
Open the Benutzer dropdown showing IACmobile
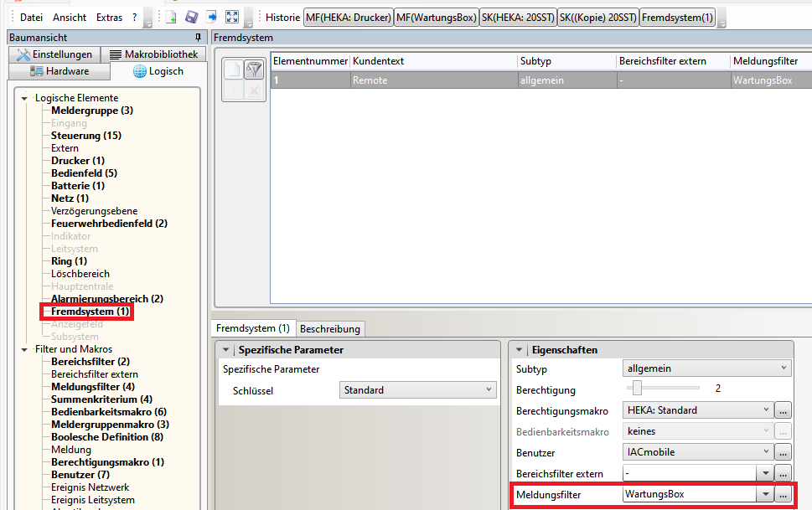point(698,452)
